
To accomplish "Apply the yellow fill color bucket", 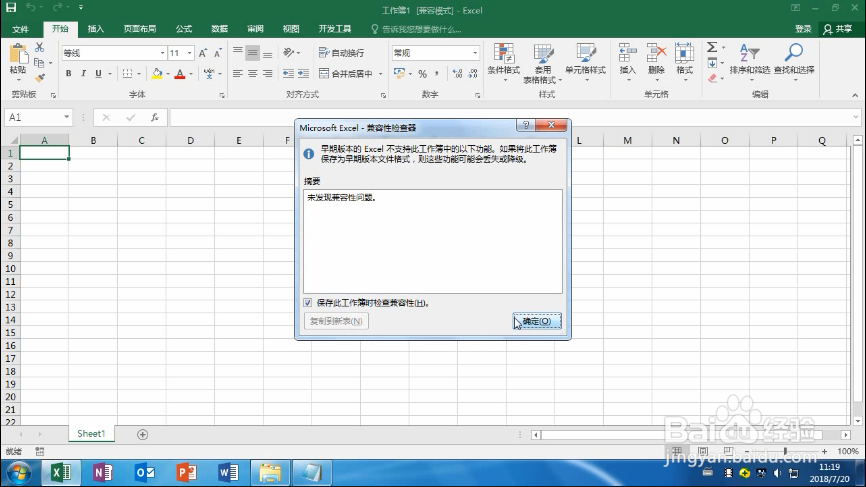I will pyautogui.click(x=157, y=73).
